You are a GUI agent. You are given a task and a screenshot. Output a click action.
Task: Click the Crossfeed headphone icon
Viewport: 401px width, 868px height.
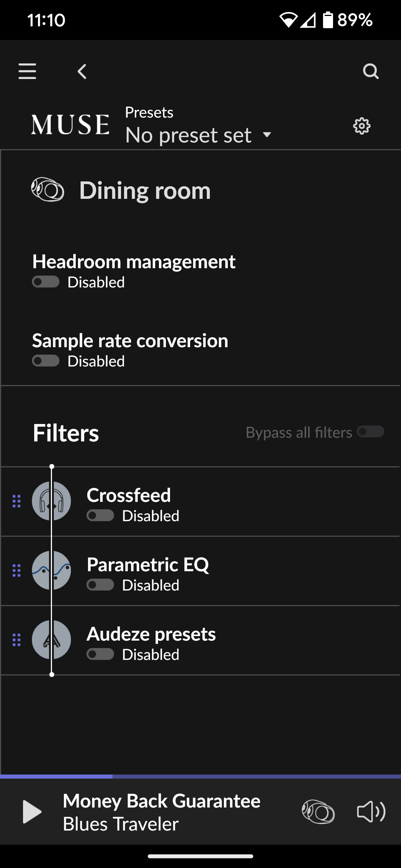click(x=52, y=501)
